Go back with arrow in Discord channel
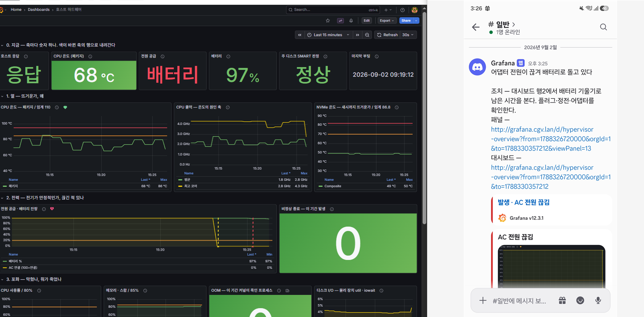This screenshot has width=644, height=317. pyautogui.click(x=476, y=27)
